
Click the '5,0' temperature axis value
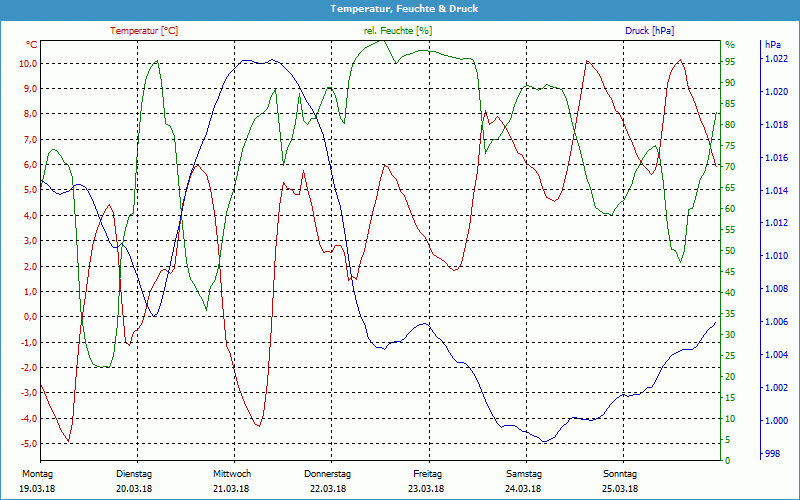[30, 190]
